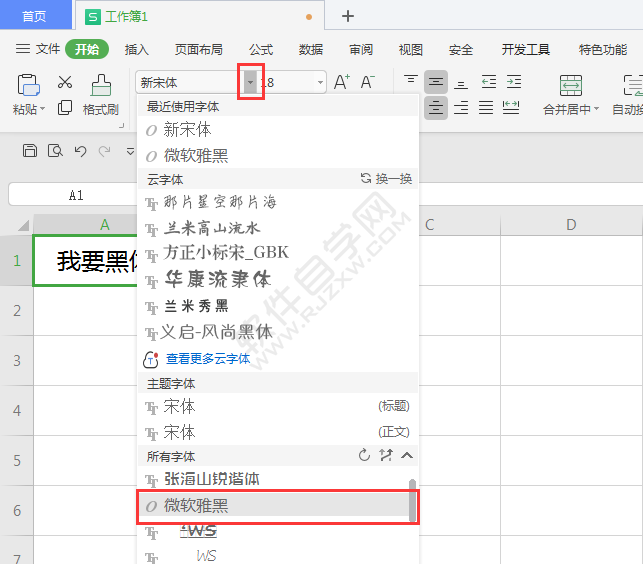This screenshot has height=564, width=643.
Task: Align cell content to top
Action: (410, 79)
